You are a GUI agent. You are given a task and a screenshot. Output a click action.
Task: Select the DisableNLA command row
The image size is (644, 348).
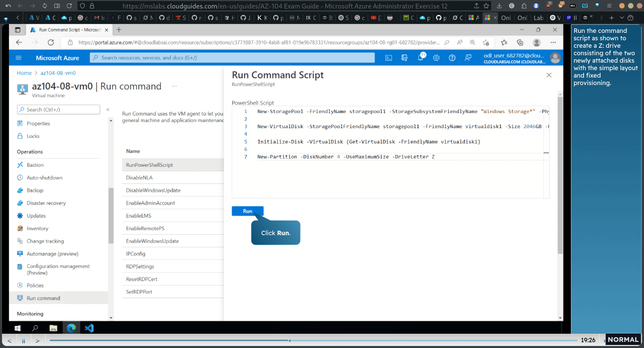coord(173,178)
